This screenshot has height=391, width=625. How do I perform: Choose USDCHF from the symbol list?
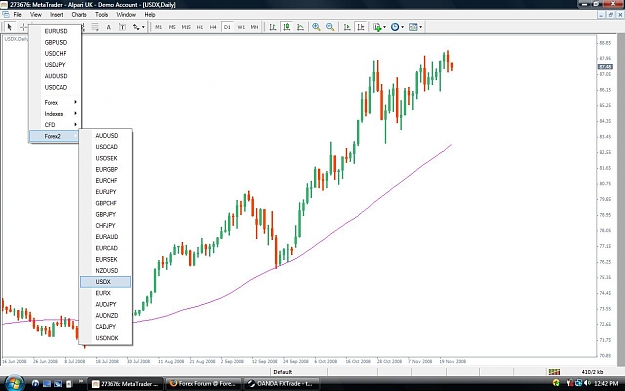(55, 53)
